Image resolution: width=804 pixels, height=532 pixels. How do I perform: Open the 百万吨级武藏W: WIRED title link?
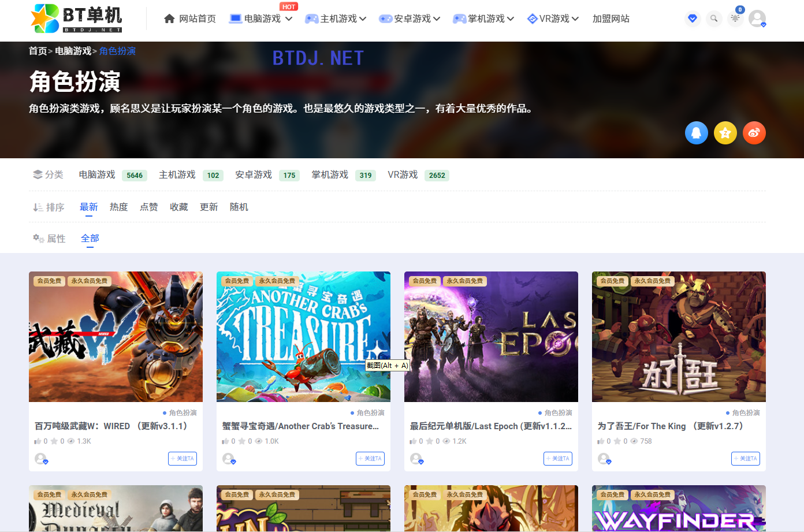[x=111, y=426]
